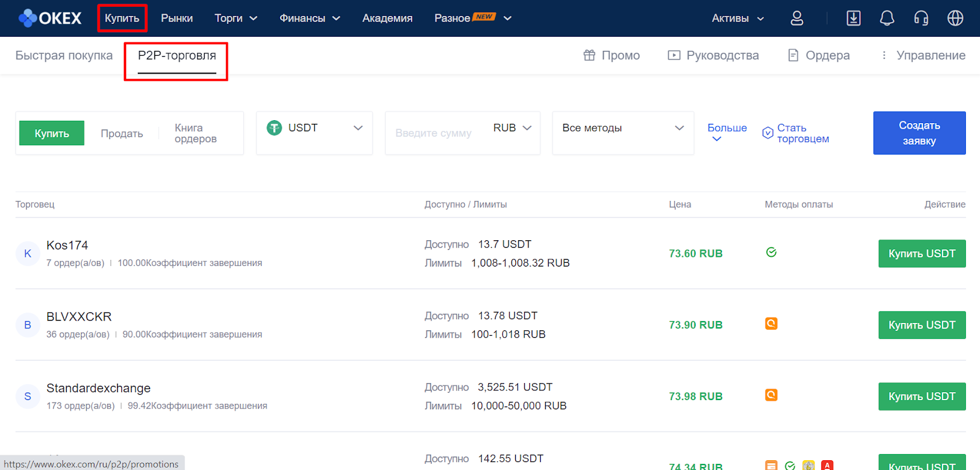Open Купить in top navigation
The height and width of the screenshot is (470, 980).
[x=122, y=18]
